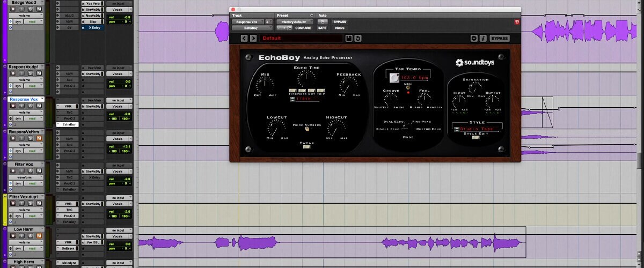Open the waveform view selector on Filter Vox
Screen dimensions: 644x268
coord(26,177)
